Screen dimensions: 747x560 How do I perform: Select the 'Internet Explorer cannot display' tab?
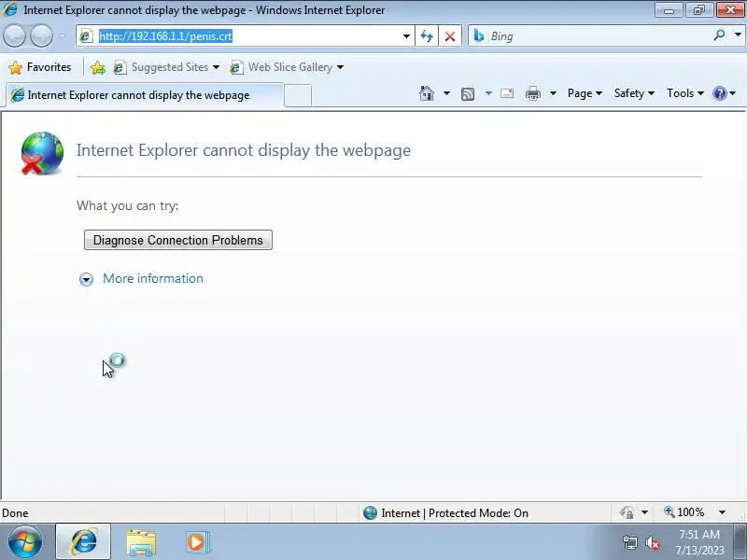coord(143,95)
